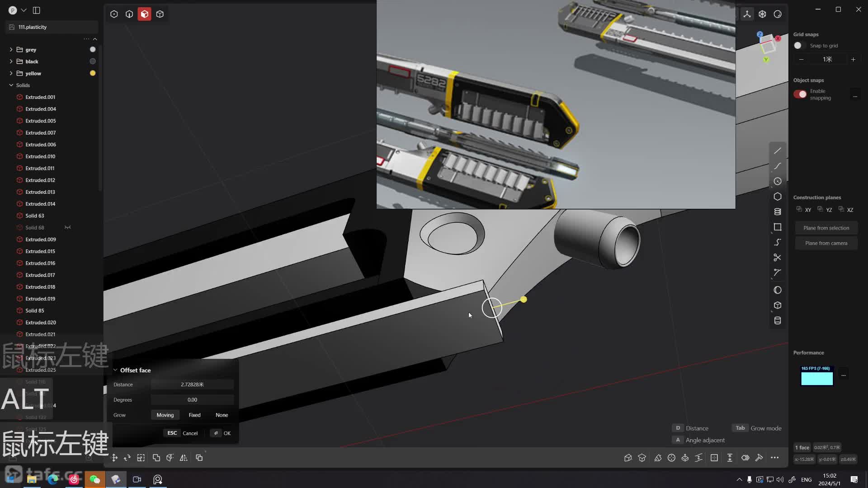Expand the yellow folder
The image size is (868, 488).
11,73
